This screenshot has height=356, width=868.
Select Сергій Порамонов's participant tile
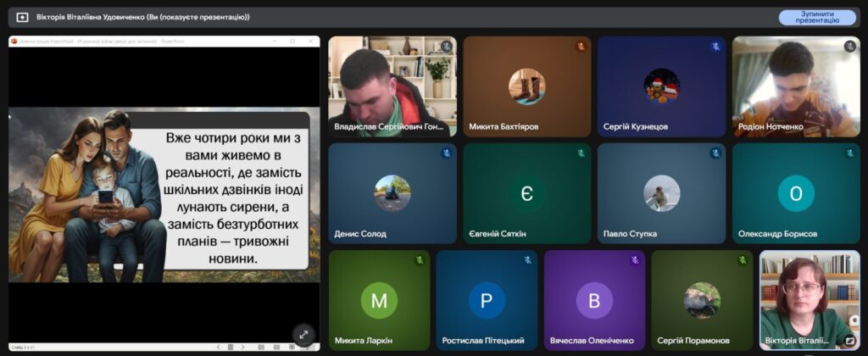point(702,300)
